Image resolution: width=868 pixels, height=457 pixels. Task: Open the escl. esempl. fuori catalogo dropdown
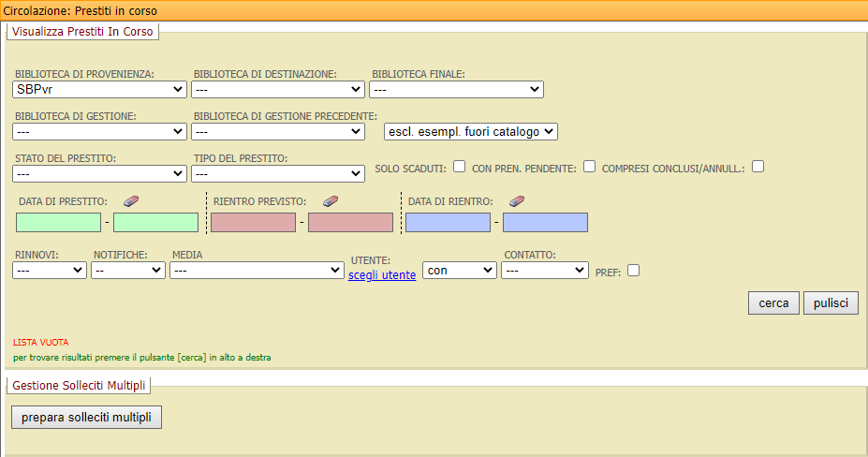(471, 132)
